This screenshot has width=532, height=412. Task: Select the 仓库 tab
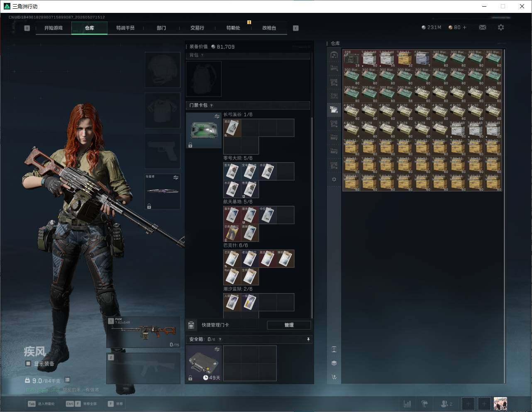[x=90, y=28]
